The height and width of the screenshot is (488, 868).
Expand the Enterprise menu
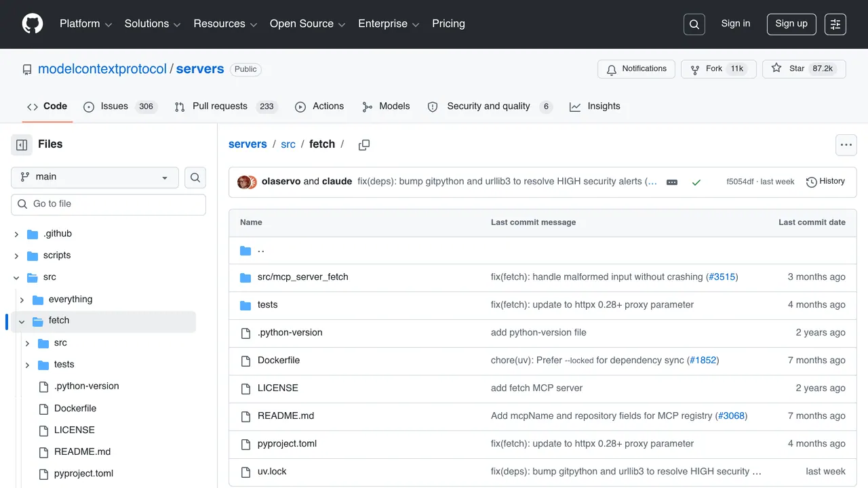pyautogui.click(x=389, y=24)
